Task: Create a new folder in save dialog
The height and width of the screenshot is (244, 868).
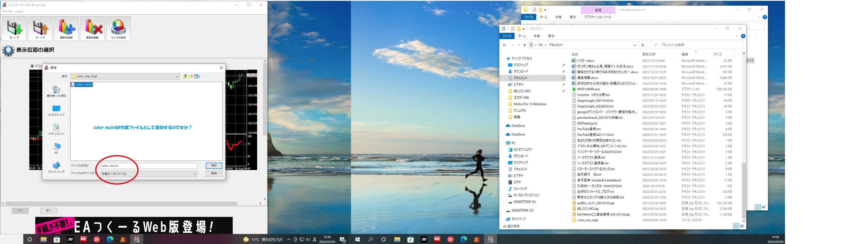Action: [x=191, y=76]
